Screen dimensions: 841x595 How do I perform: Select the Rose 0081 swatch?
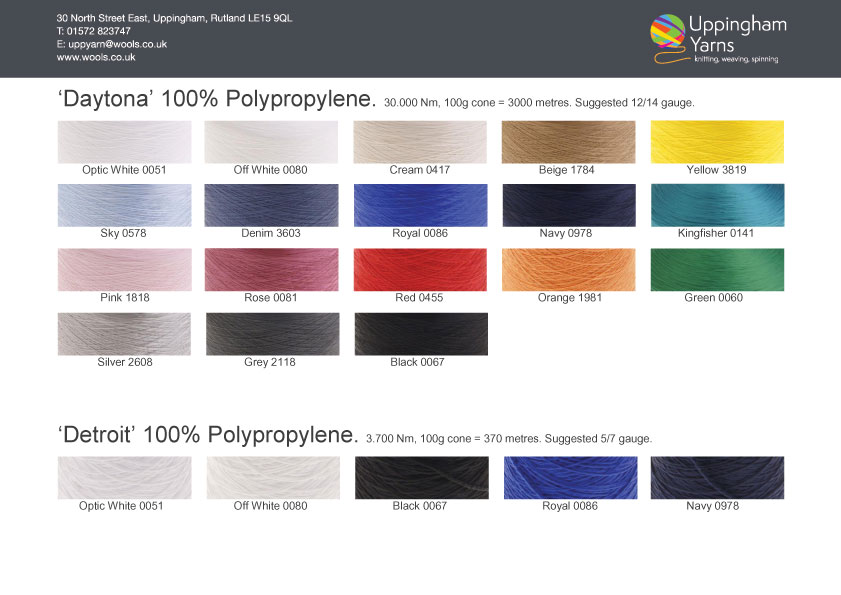coord(271,269)
